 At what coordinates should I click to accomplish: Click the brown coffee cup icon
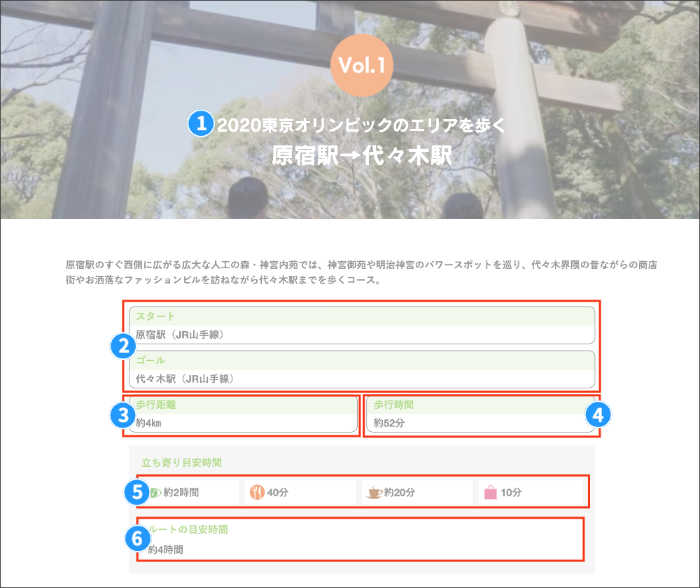tap(374, 492)
